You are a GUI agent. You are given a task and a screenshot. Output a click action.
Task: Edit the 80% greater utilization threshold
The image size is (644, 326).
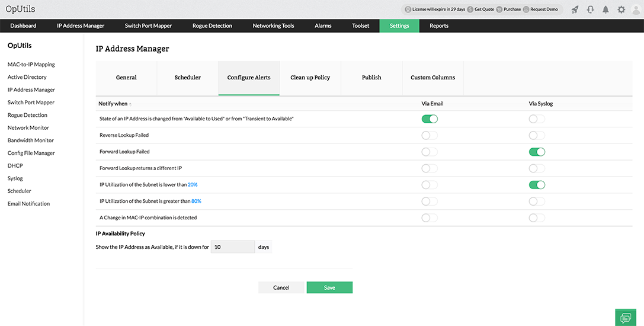tap(196, 202)
